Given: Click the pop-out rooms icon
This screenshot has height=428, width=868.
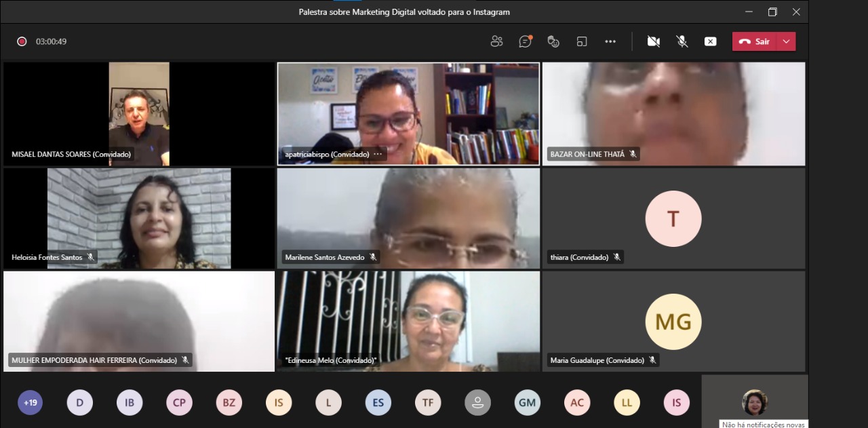Looking at the screenshot, I should (x=582, y=41).
